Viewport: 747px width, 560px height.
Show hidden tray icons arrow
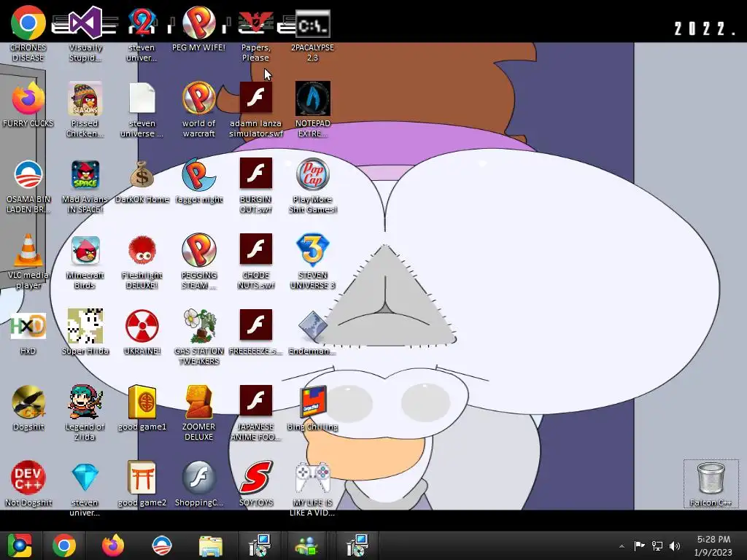point(622,545)
